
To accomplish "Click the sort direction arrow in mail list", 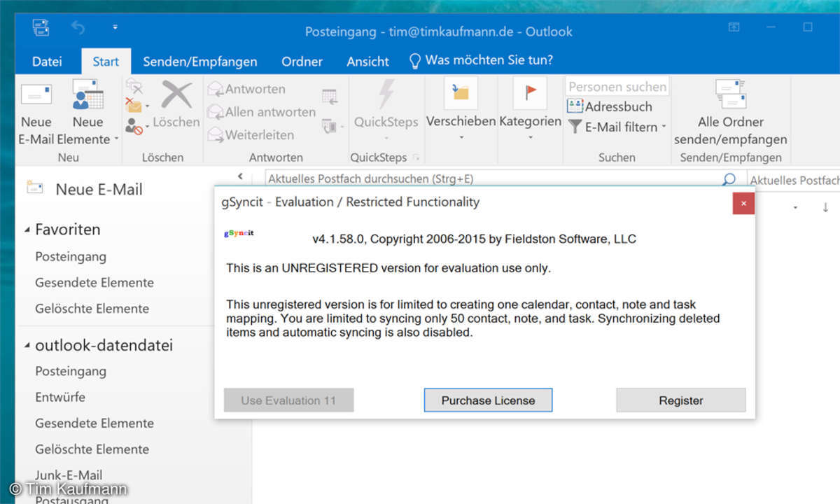I will 825,207.
